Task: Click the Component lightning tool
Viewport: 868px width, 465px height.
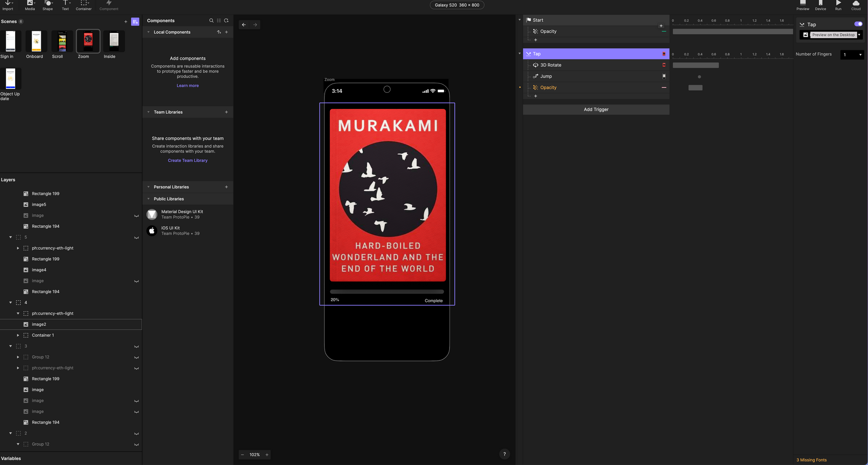Action: (x=109, y=5)
